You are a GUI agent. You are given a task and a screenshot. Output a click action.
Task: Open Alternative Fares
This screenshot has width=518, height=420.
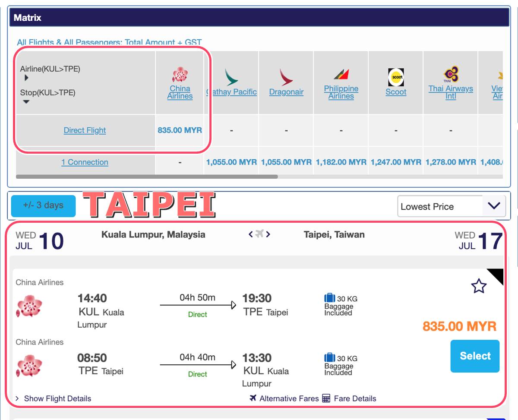coord(289,398)
